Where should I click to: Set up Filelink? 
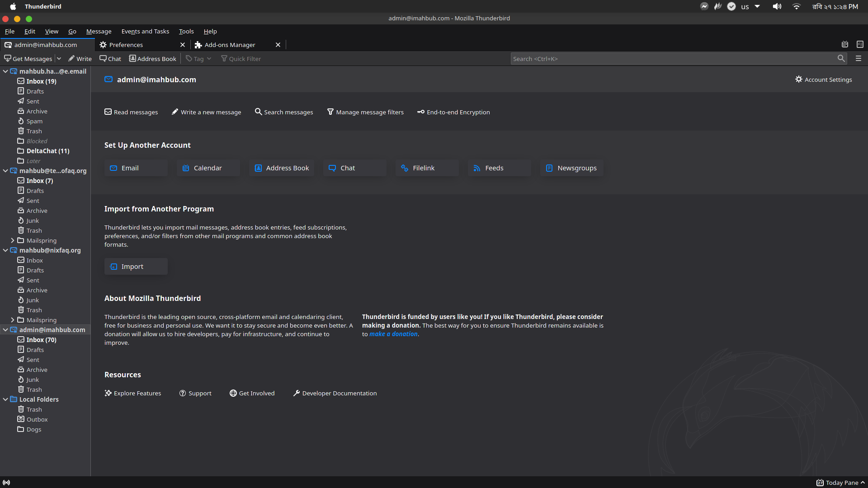pos(427,168)
